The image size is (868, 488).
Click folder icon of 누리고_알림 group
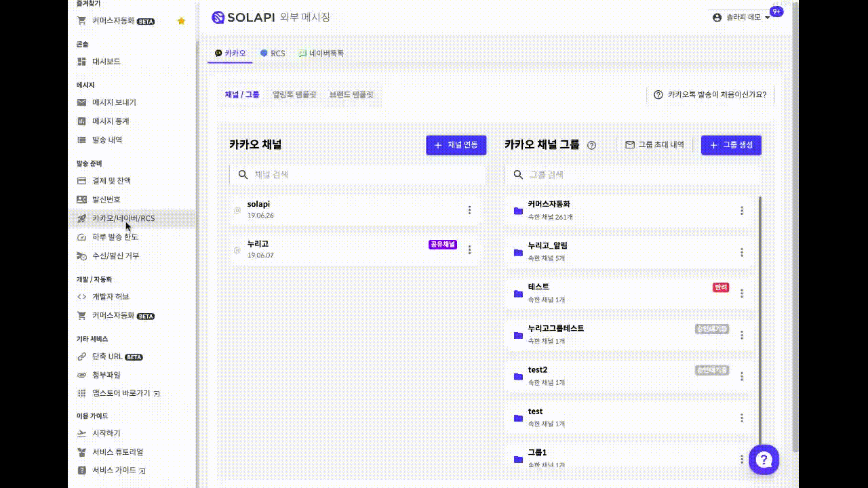pos(518,253)
